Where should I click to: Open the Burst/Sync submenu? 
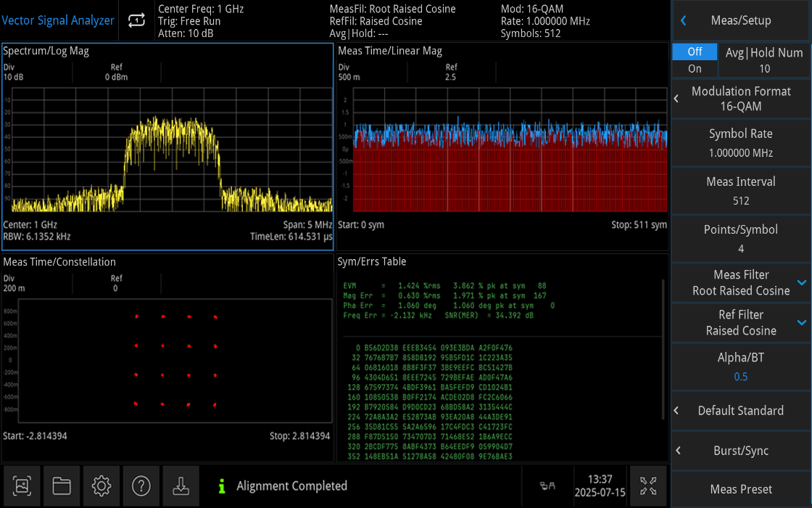pyautogui.click(x=741, y=451)
